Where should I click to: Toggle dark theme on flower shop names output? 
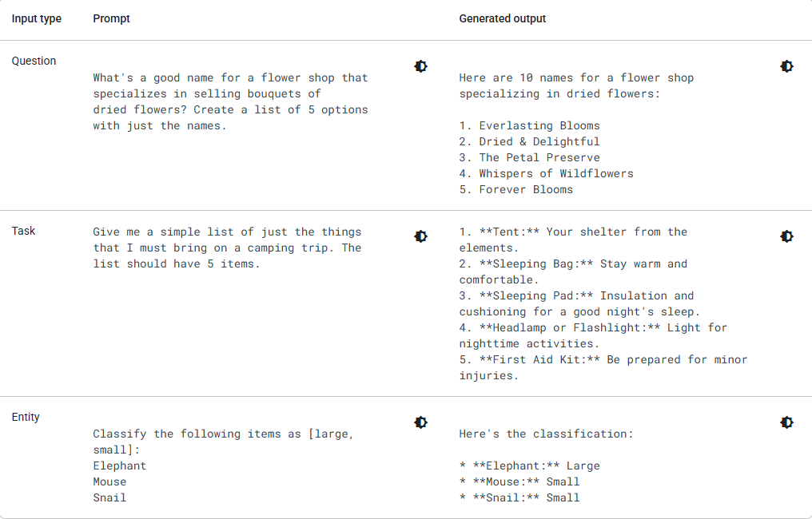787,66
